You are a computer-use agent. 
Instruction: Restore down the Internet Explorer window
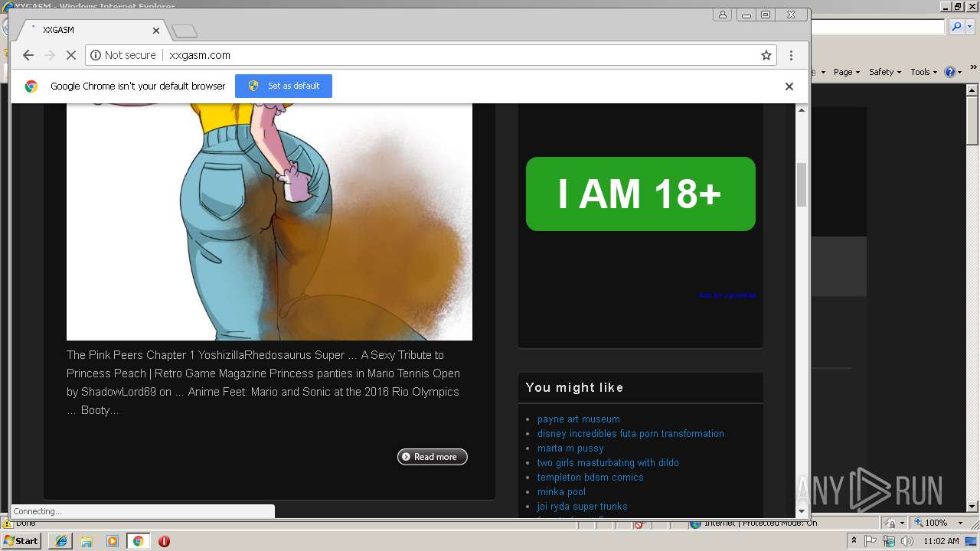pyautogui.click(x=958, y=6)
